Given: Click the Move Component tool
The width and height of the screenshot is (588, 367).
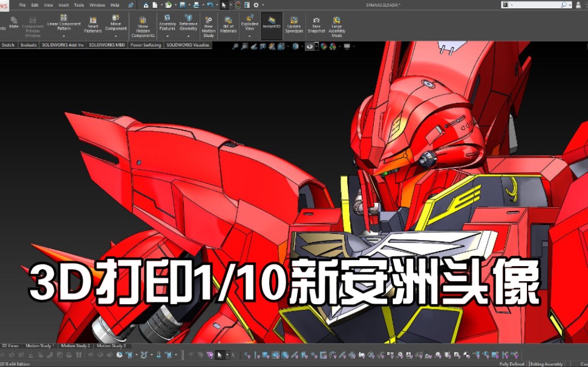Looking at the screenshot, I should tap(116, 22).
